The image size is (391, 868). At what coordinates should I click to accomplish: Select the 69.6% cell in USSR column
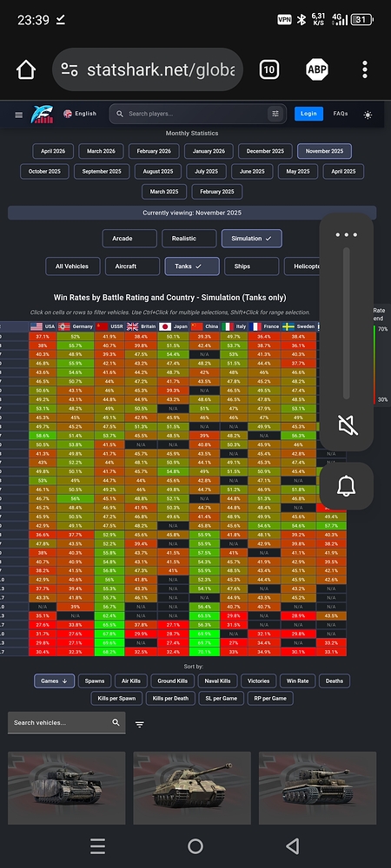[x=109, y=643]
